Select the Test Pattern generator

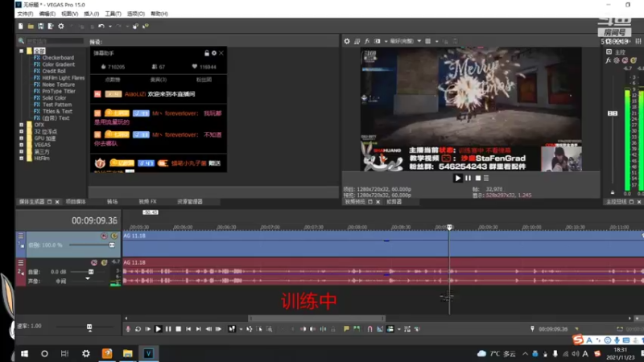click(56, 105)
